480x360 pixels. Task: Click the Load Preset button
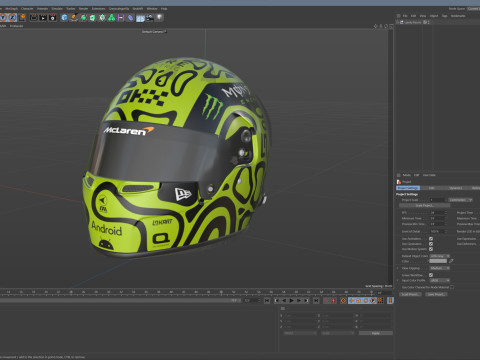[410, 294]
